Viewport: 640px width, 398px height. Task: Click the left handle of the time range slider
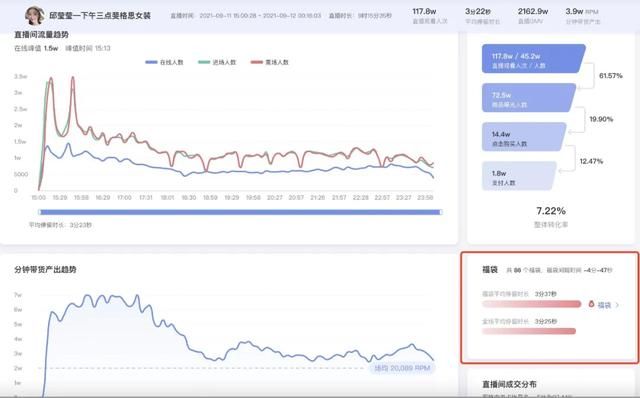[x=40, y=212]
